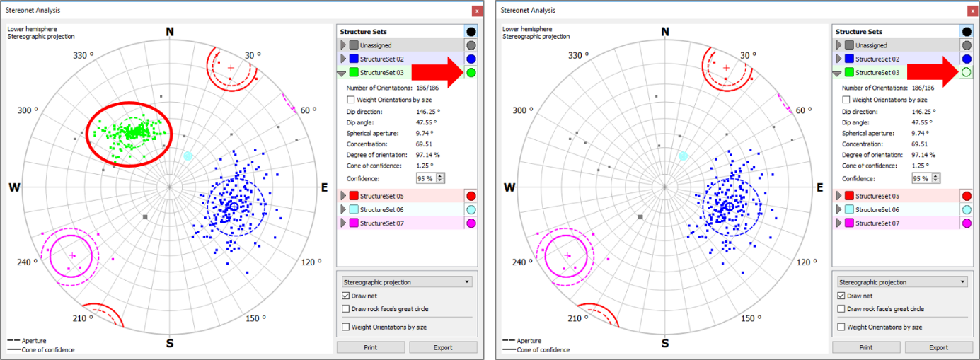The image size is (980, 360).
Task: Hide StructureSet 03 via green circle, left window
Action: pyautogui.click(x=471, y=72)
